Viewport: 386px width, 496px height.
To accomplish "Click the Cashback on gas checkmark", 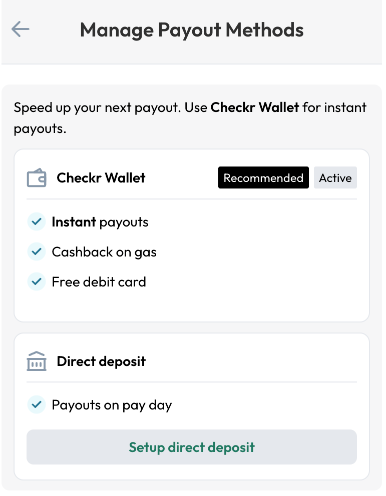I will pos(36,252).
